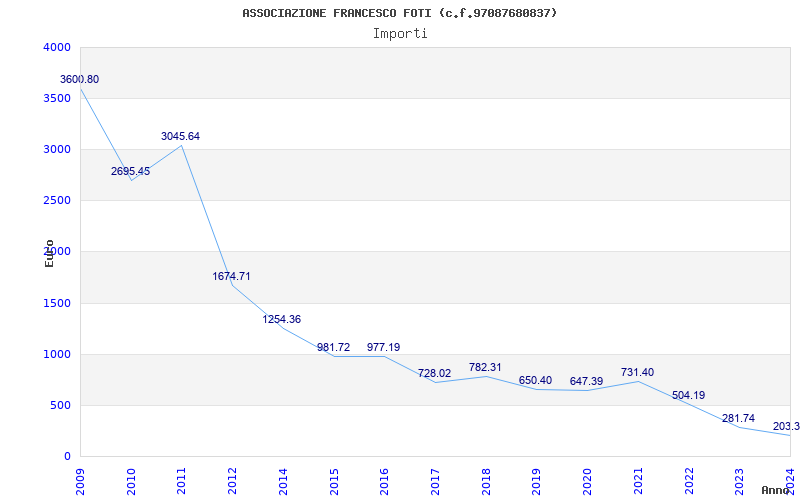Select the 2009 x-axis year label
The height and width of the screenshot is (500, 800).
point(80,481)
